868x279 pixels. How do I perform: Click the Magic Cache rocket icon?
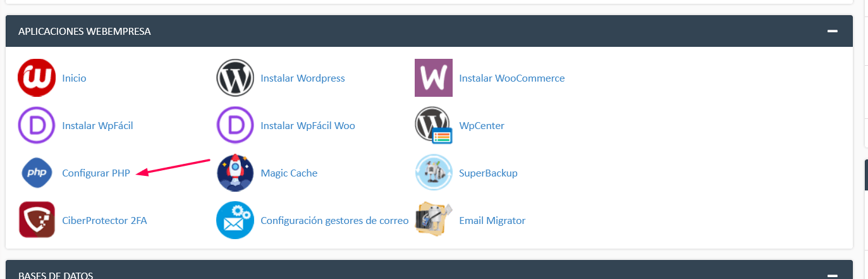(235, 173)
